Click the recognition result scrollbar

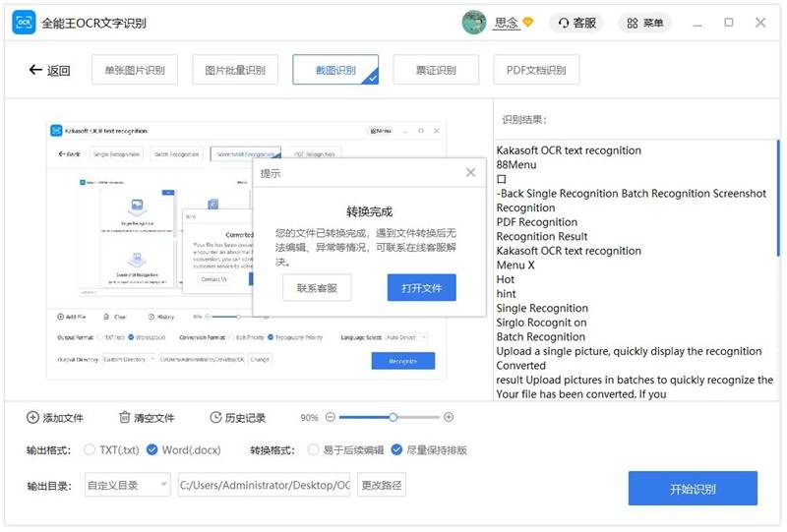(778, 200)
